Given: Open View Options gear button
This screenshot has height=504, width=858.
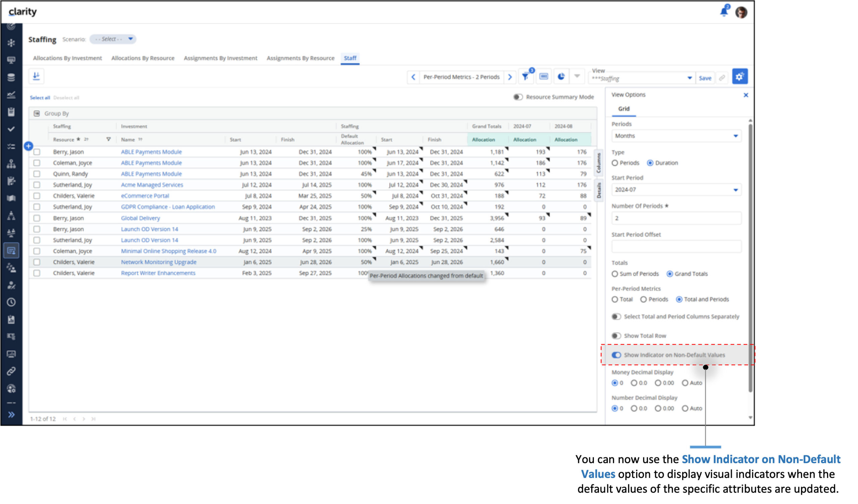Looking at the screenshot, I should (739, 77).
